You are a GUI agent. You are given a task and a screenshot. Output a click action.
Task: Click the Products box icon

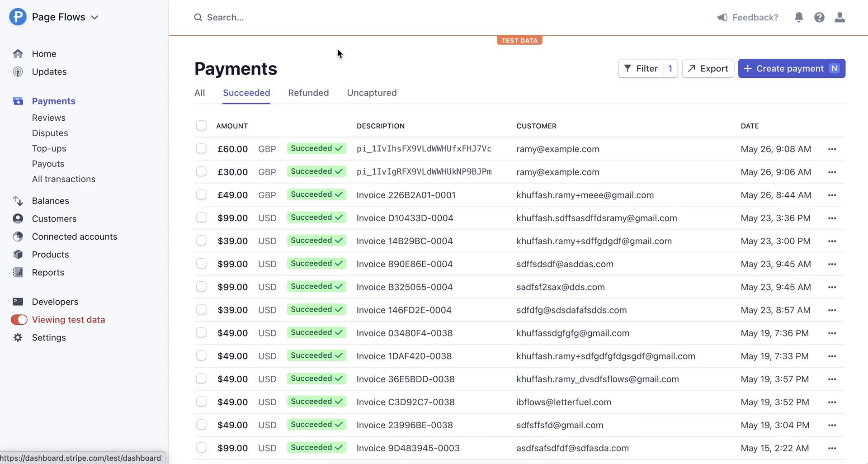coord(18,255)
